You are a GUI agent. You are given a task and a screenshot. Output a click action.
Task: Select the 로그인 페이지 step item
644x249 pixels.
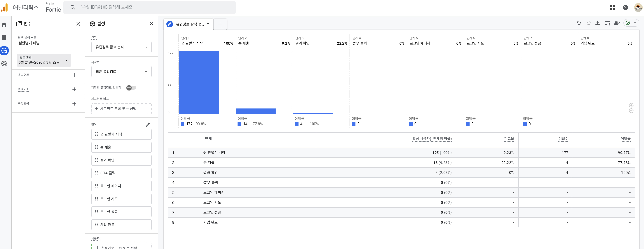pyautogui.click(x=122, y=186)
